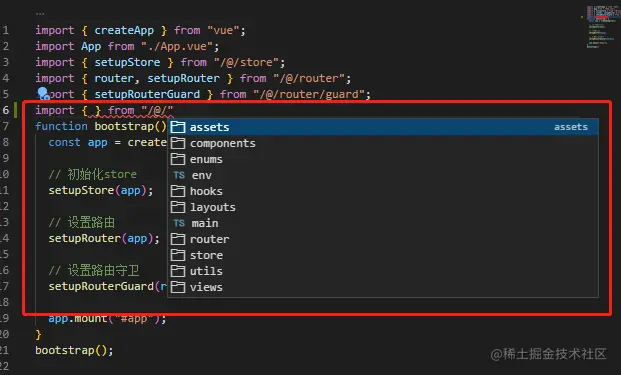621x375 pixels.
Task: Select the layouts folder icon
Action: (178, 207)
